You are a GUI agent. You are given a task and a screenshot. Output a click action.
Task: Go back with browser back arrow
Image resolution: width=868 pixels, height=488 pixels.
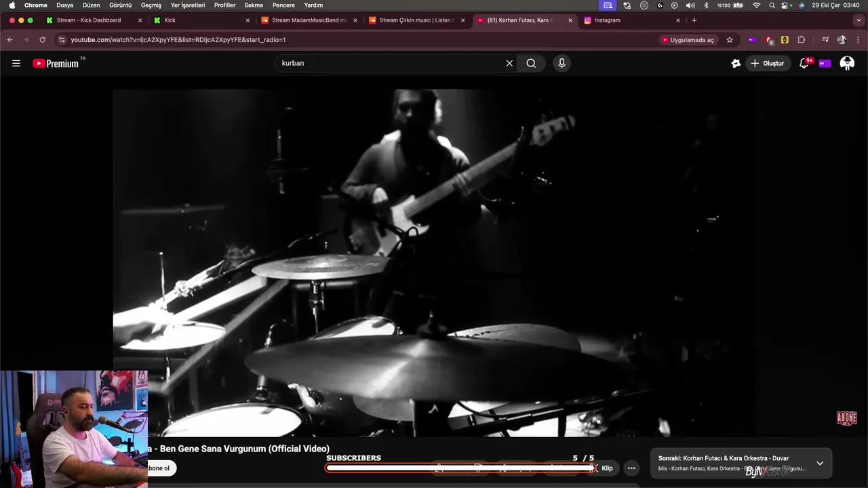point(10,40)
